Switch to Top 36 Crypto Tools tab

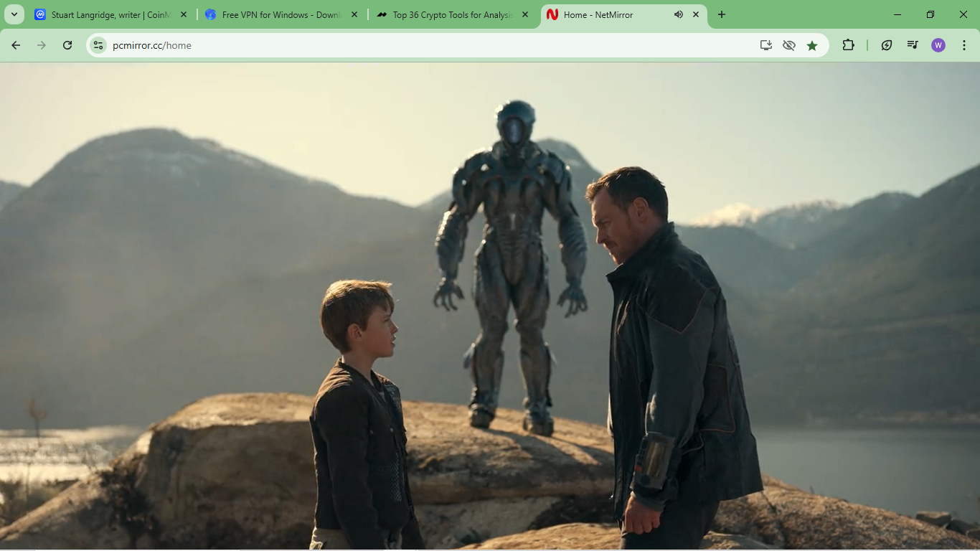452,14
